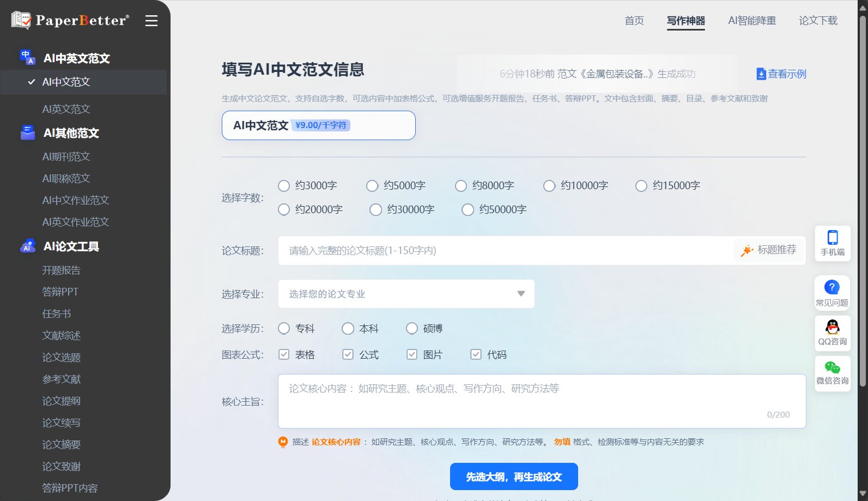Open 任务书 sidebar item

click(x=57, y=313)
